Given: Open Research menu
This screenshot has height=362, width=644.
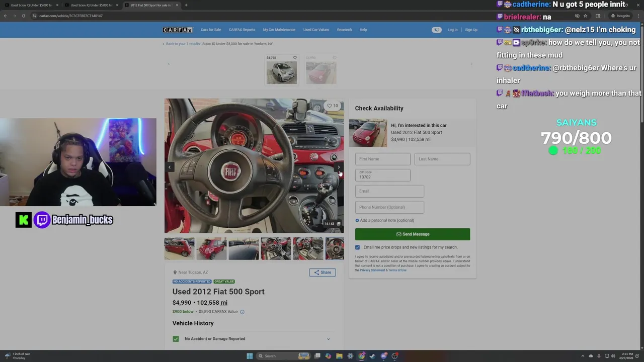Looking at the screenshot, I should click(x=344, y=30).
